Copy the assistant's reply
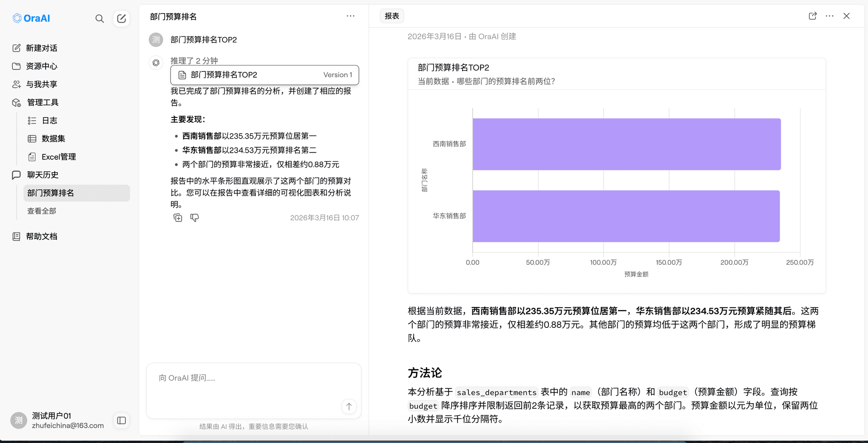Screen dimensions: 868x443 pos(178,218)
